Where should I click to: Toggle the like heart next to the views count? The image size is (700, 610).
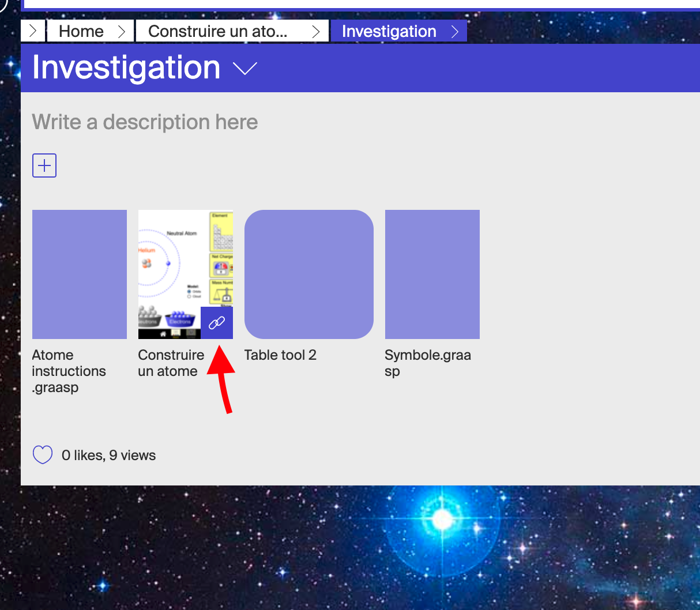point(43,454)
